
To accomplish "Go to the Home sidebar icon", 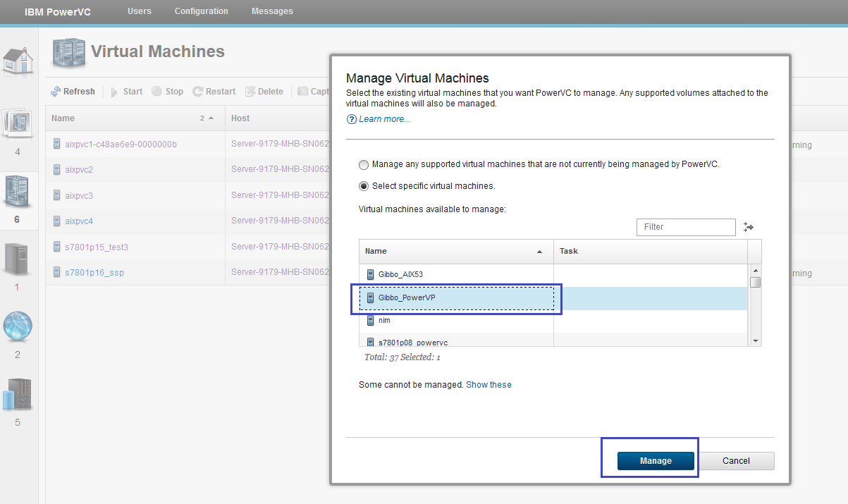I will click(18, 61).
